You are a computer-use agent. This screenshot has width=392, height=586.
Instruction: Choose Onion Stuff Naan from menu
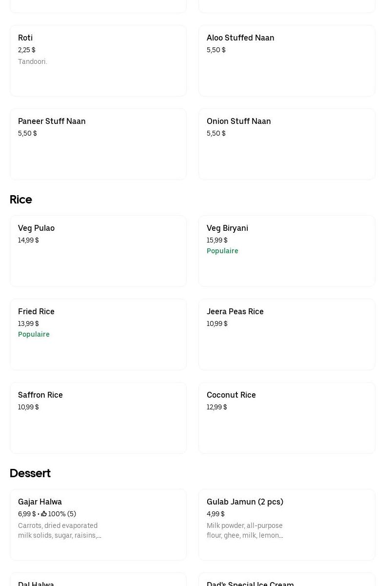pyautogui.click(x=286, y=144)
